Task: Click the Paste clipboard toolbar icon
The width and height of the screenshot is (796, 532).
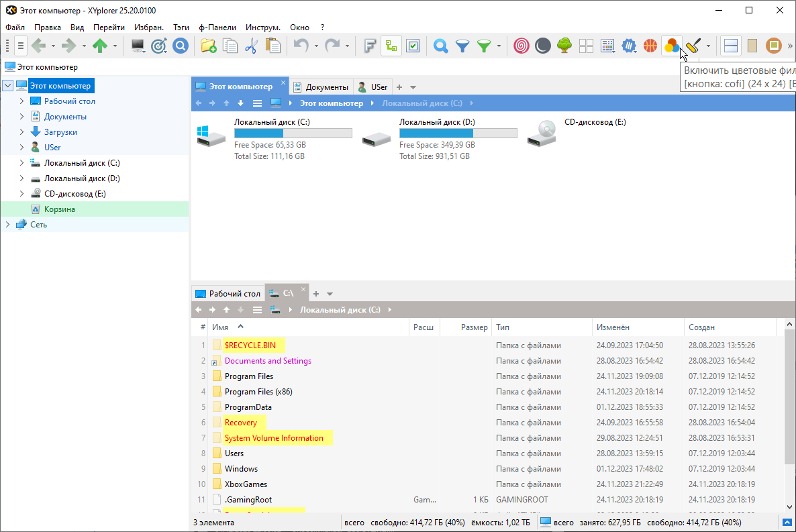Action: click(x=273, y=46)
